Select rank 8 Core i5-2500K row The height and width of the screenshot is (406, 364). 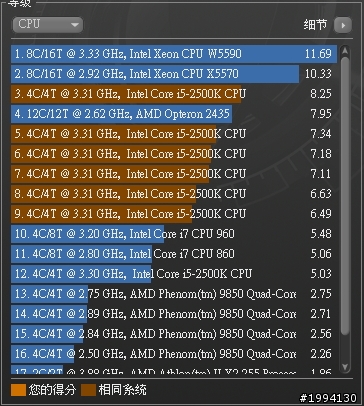coord(174,194)
